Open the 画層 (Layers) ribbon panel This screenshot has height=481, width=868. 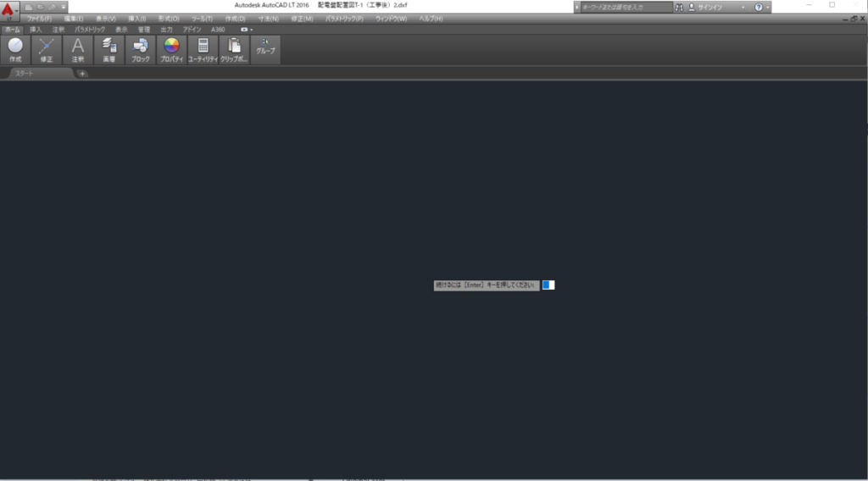108,50
